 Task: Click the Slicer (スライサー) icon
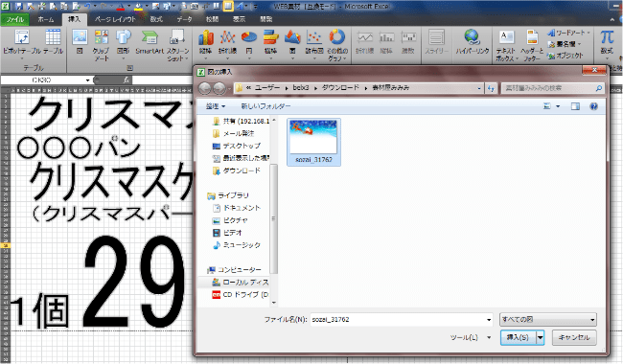click(x=436, y=37)
